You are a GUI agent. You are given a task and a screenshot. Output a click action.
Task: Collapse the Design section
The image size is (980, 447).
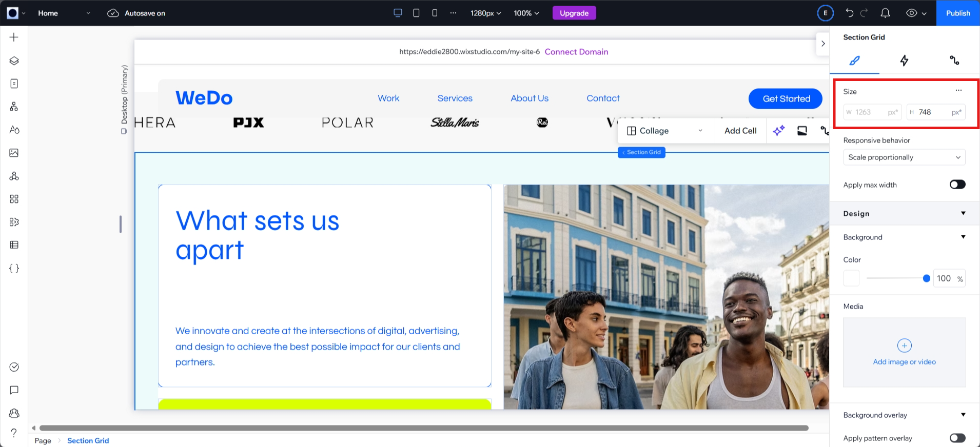(x=963, y=213)
